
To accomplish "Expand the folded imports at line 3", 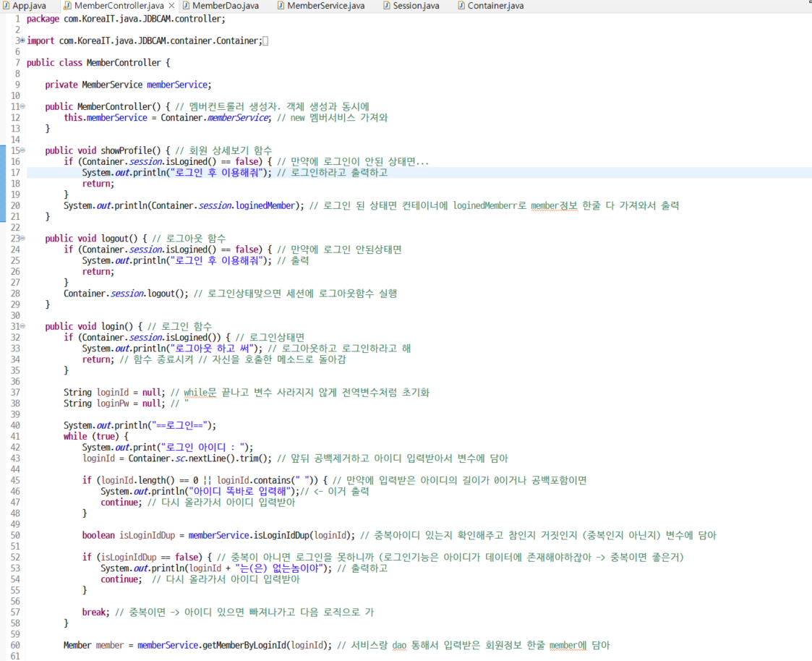I will [22, 40].
